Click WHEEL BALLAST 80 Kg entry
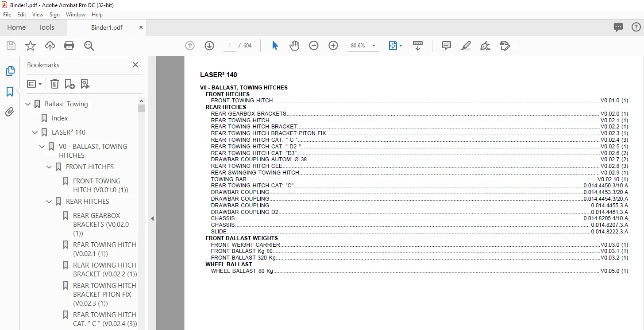 pyautogui.click(x=419, y=271)
